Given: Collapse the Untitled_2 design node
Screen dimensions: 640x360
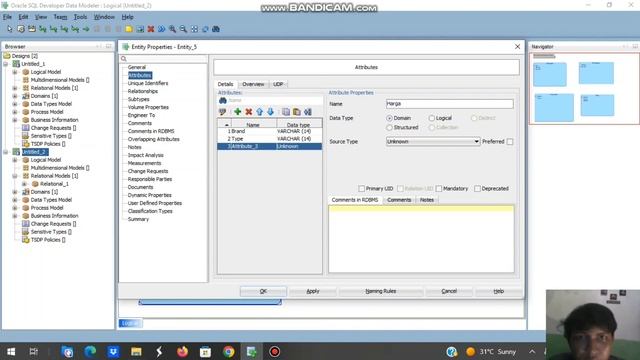Looking at the screenshot, I should 6,152.
